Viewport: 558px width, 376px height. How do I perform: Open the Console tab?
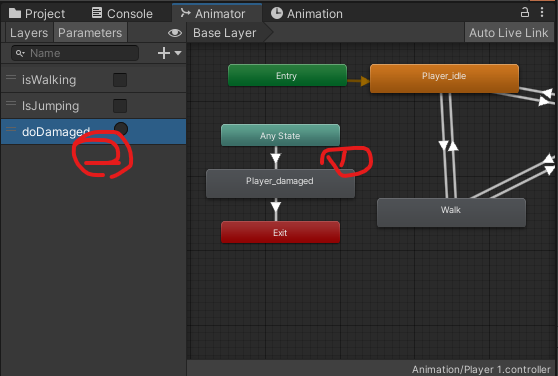pos(122,14)
